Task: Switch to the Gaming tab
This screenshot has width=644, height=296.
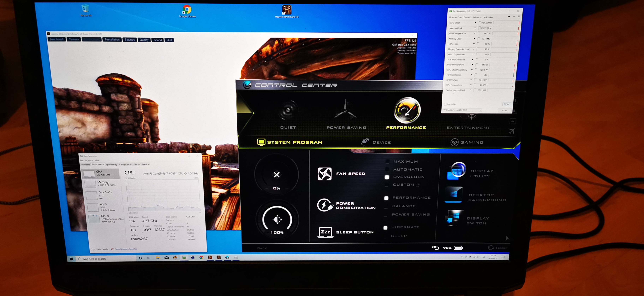Action: coord(467,142)
